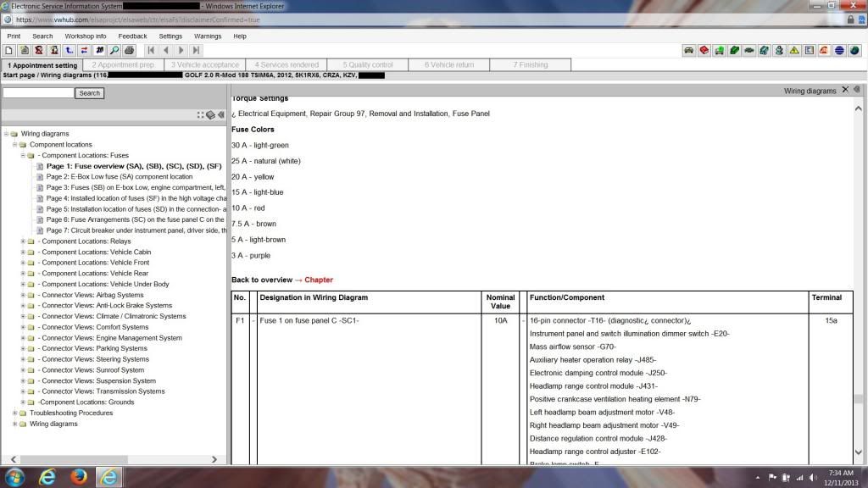Open Internet Explorer from the taskbar
The height and width of the screenshot is (488, 868).
47,477
